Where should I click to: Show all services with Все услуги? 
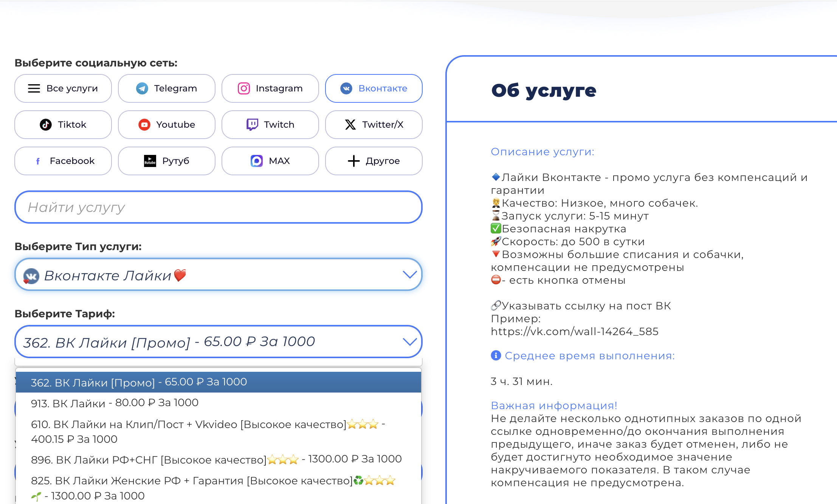point(63,88)
